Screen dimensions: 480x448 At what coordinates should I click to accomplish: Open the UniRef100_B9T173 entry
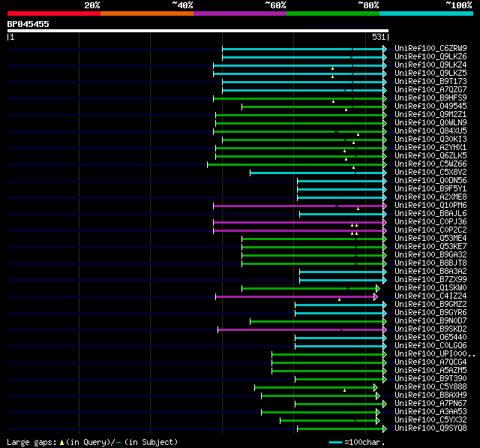[430, 82]
